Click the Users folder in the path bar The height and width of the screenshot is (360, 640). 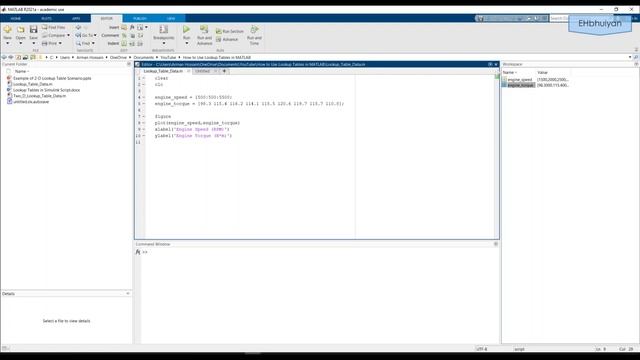65,58
